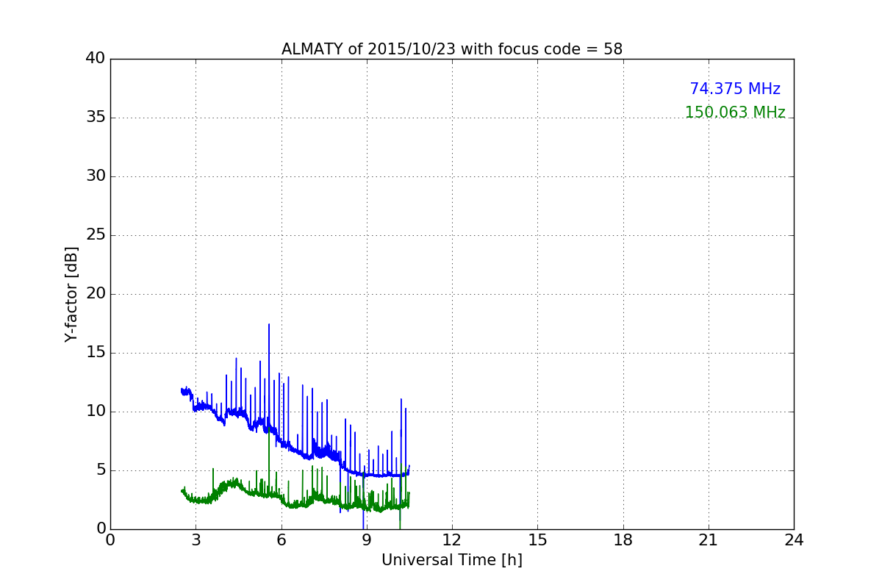
Task: Click x-axis tick label '12'
Action: point(452,540)
